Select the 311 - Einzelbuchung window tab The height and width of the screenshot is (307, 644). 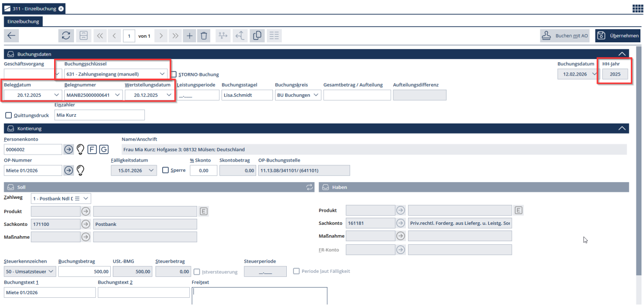tap(34, 9)
